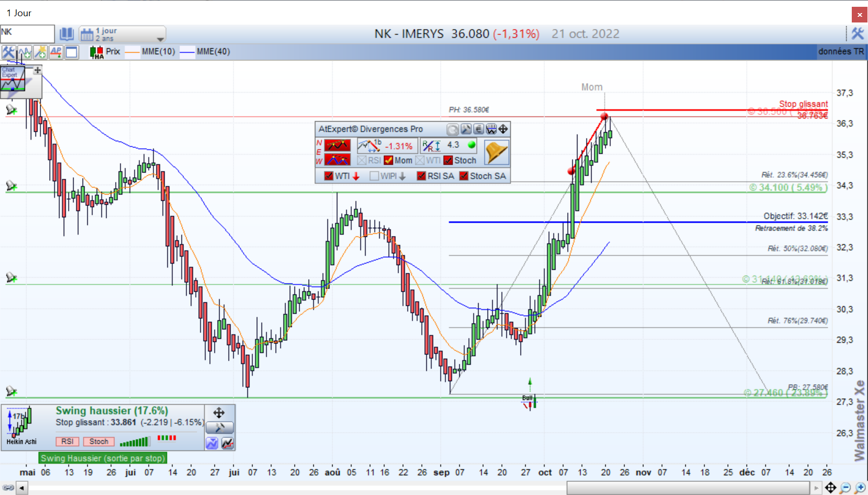Click the golden bell alert icon
Screen dimensions: 868x495
pos(496,152)
